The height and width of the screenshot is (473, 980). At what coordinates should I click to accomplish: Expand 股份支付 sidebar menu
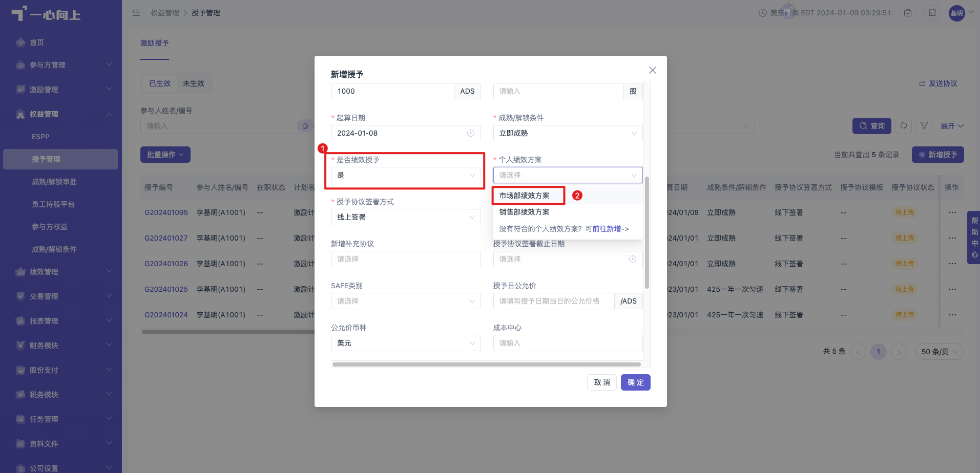click(61, 370)
